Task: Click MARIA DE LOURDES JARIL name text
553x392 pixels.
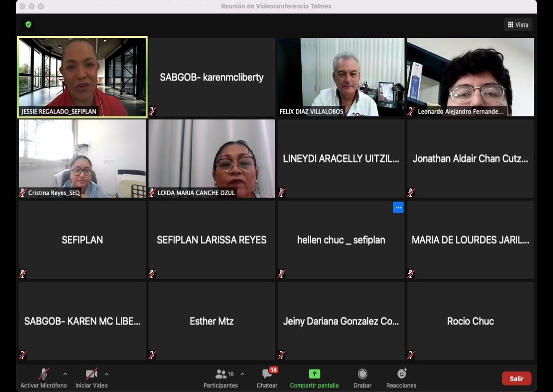Action: (x=470, y=240)
